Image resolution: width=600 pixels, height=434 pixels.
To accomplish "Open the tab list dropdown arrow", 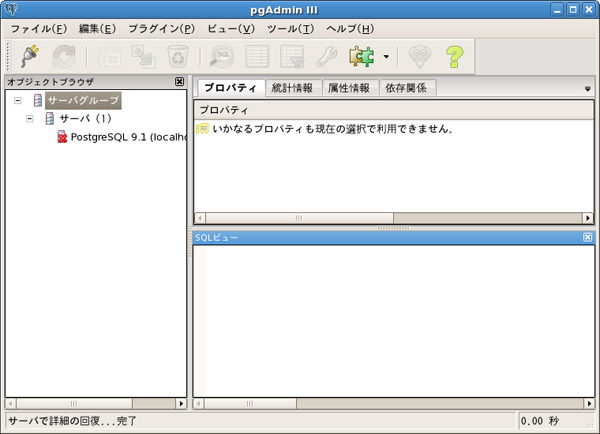I will [x=588, y=89].
